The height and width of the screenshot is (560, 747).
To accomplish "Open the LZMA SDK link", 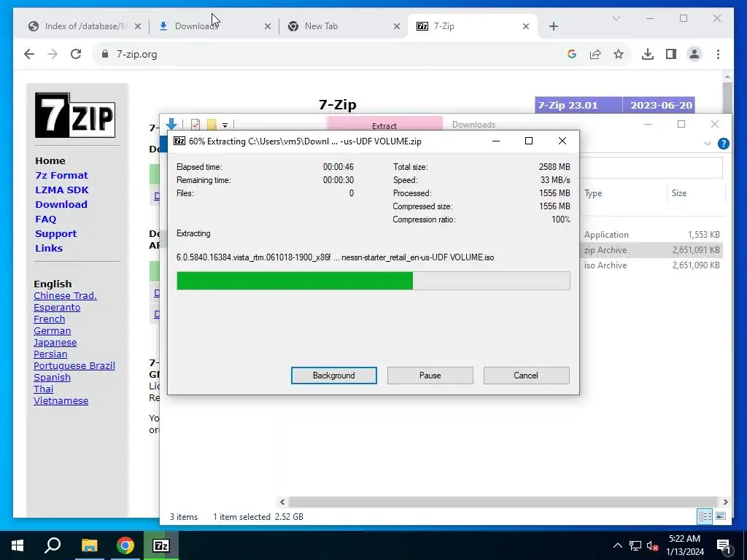I will click(x=62, y=190).
